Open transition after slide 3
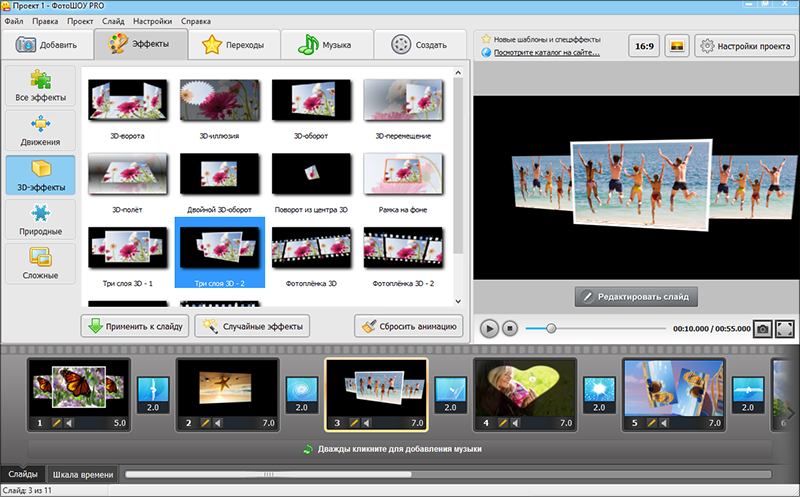 (x=451, y=395)
